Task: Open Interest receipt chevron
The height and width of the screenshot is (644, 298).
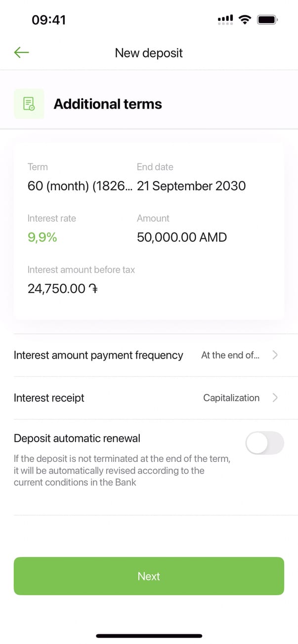Action: [275, 398]
